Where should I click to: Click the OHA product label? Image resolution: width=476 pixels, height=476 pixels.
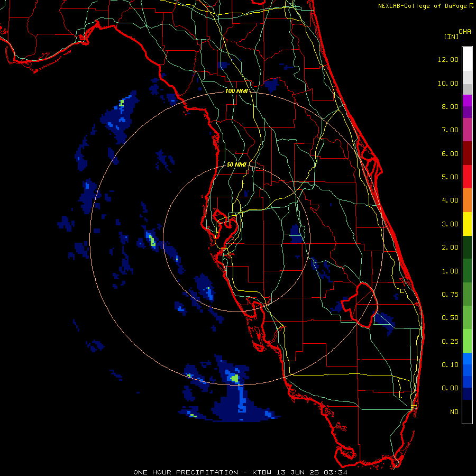click(465, 32)
